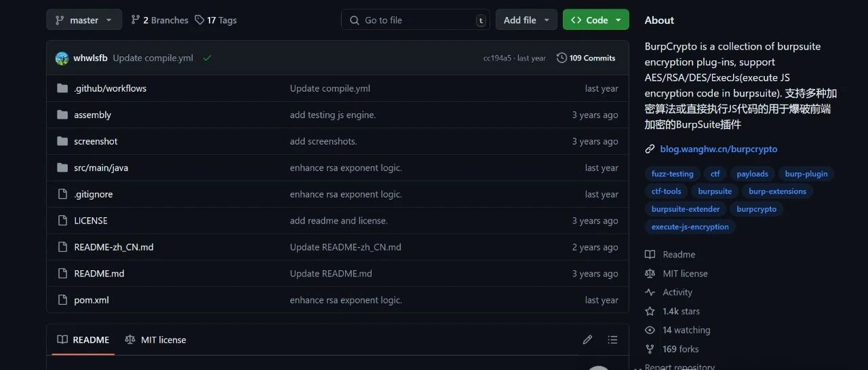Screen dimensions: 868x370
Task: Click folder icon beside assembly
Action: (x=62, y=115)
